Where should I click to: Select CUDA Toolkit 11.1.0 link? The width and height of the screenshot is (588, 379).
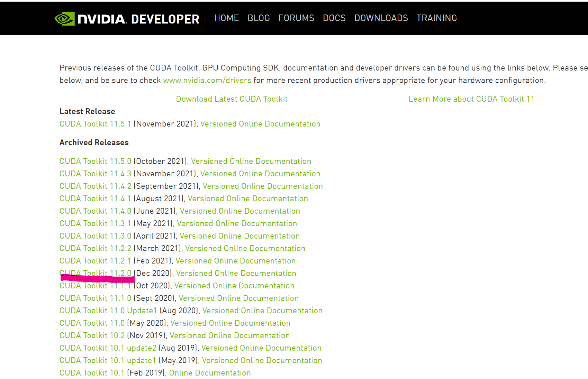pyautogui.click(x=95, y=298)
